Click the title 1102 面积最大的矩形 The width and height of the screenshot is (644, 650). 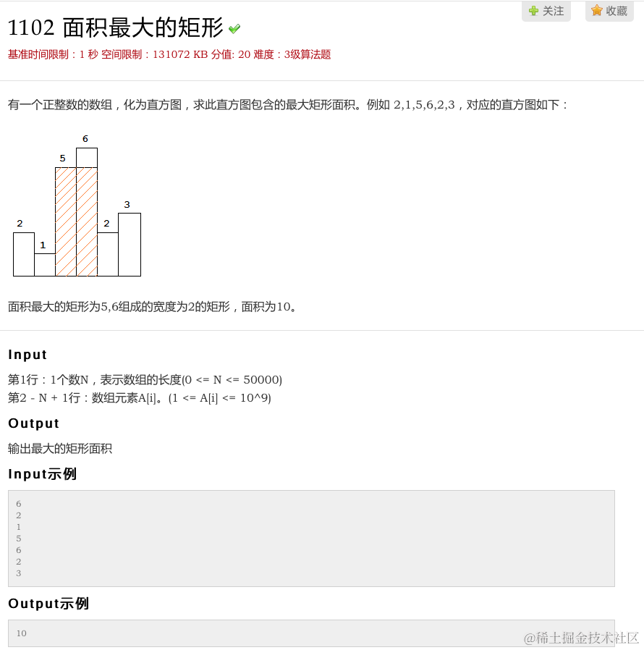115,28
